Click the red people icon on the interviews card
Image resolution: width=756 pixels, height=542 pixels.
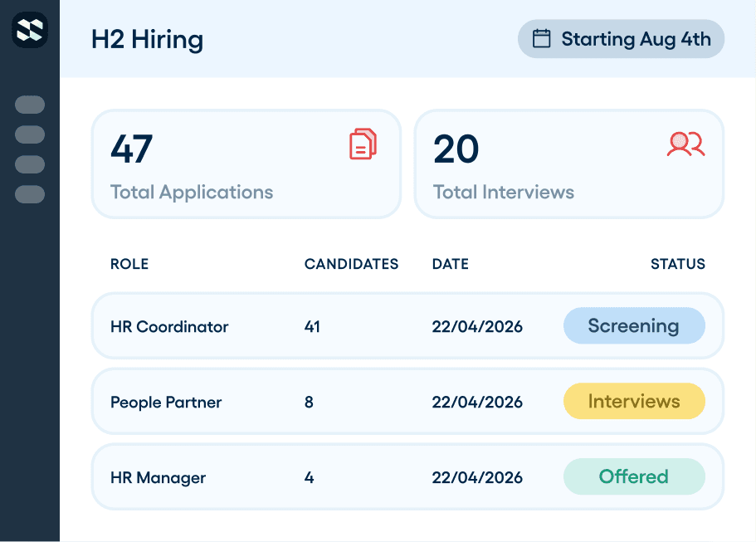[x=685, y=144]
